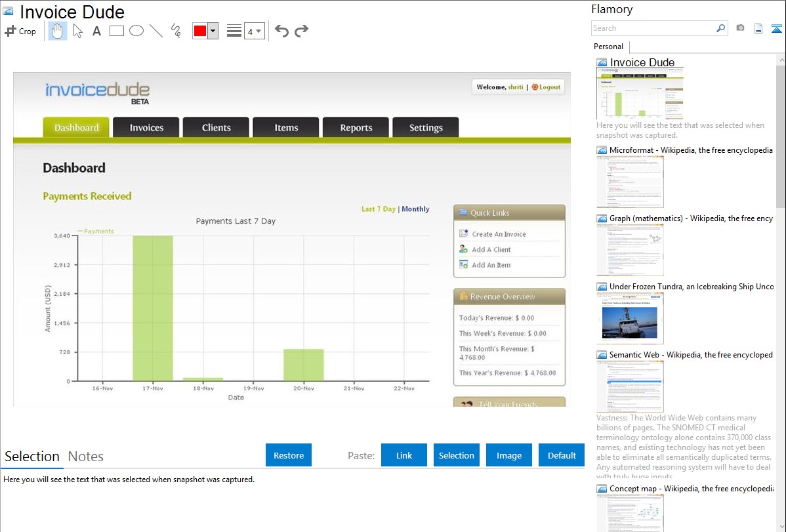Open the Settings tab in the snapshot
786x532 pixels.
(426, 127)
